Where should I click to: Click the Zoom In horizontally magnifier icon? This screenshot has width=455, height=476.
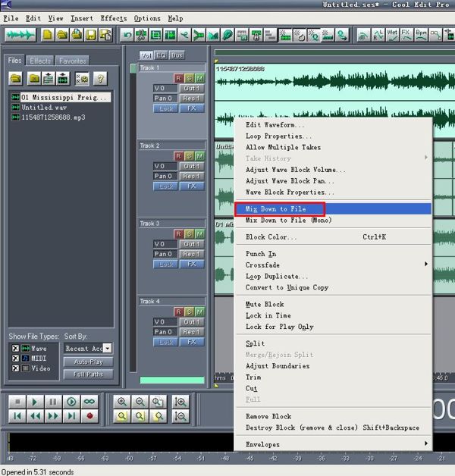(x=122, y=402)
